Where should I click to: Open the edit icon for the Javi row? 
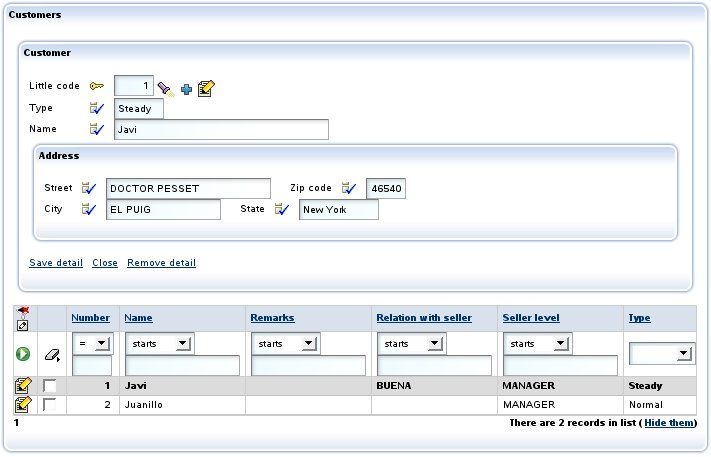[x=23, y=385]
